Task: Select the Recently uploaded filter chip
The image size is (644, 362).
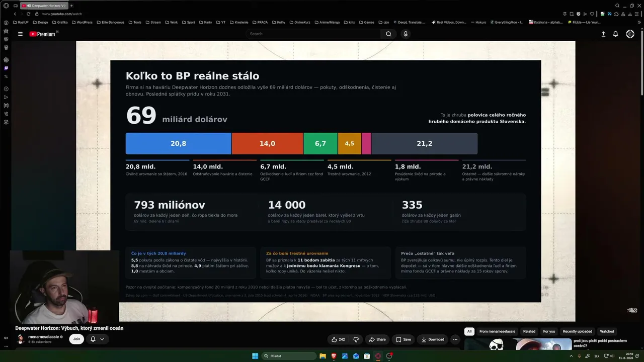Action: 578,331
